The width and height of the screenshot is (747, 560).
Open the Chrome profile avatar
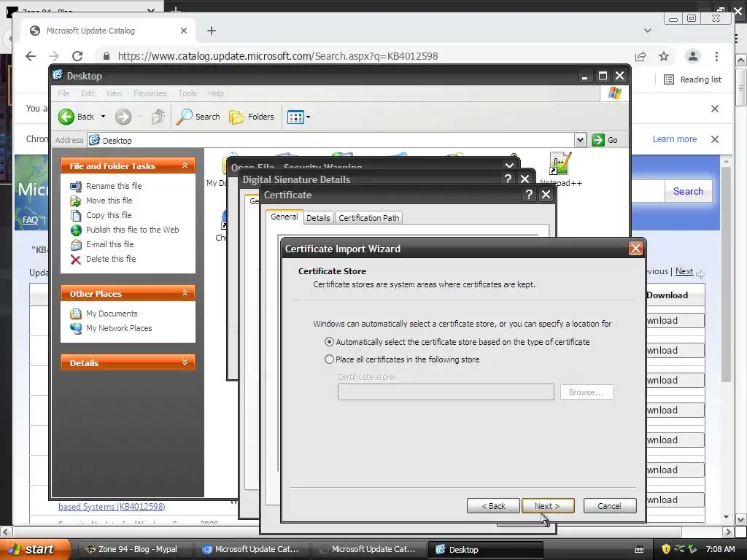coord(693,56)
